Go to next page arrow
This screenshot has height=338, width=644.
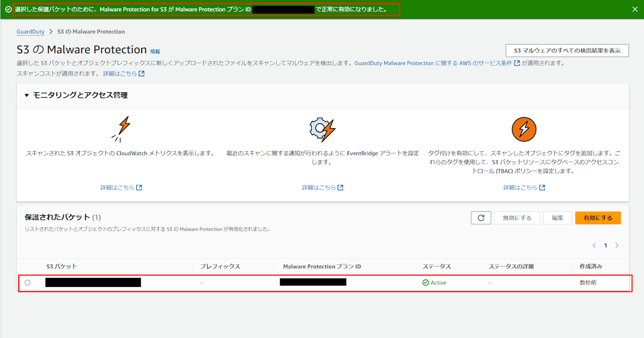[x=617, y=245]
